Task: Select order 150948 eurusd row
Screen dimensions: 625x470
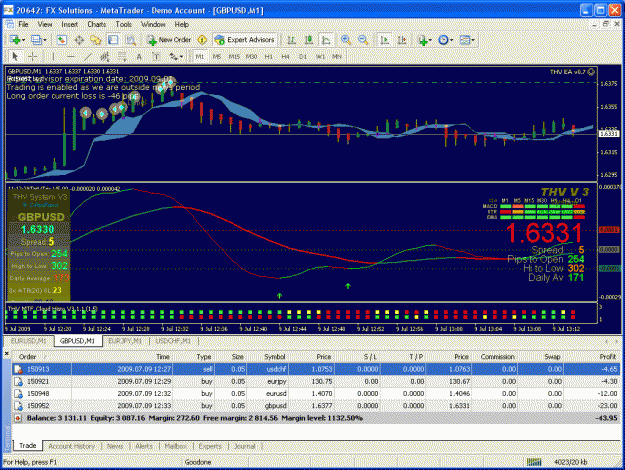Action: (316, 393)
